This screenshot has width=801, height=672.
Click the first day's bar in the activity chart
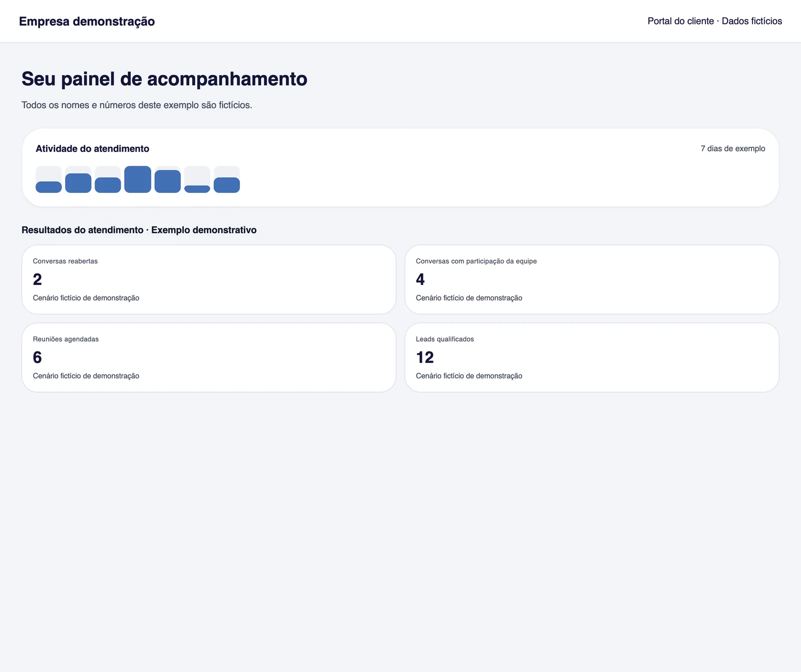49,187
